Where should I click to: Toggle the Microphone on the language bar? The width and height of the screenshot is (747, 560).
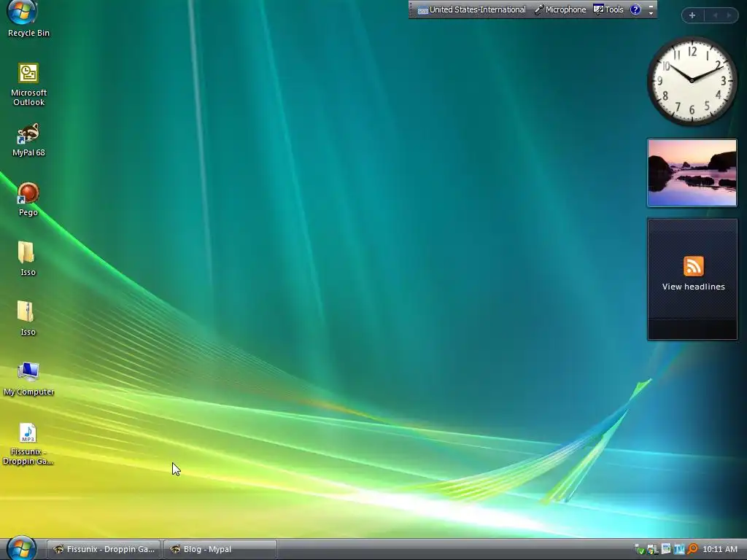pos(560,9)
